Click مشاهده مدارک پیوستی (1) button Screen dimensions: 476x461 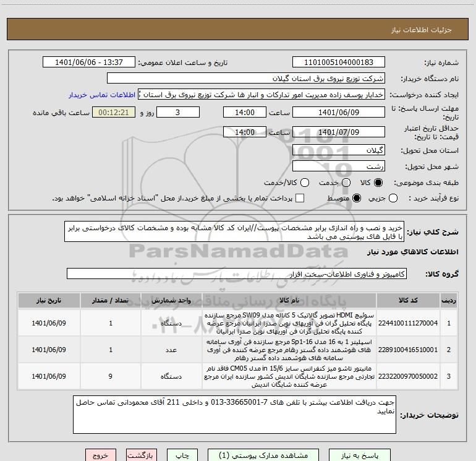(x=263, y=455)
